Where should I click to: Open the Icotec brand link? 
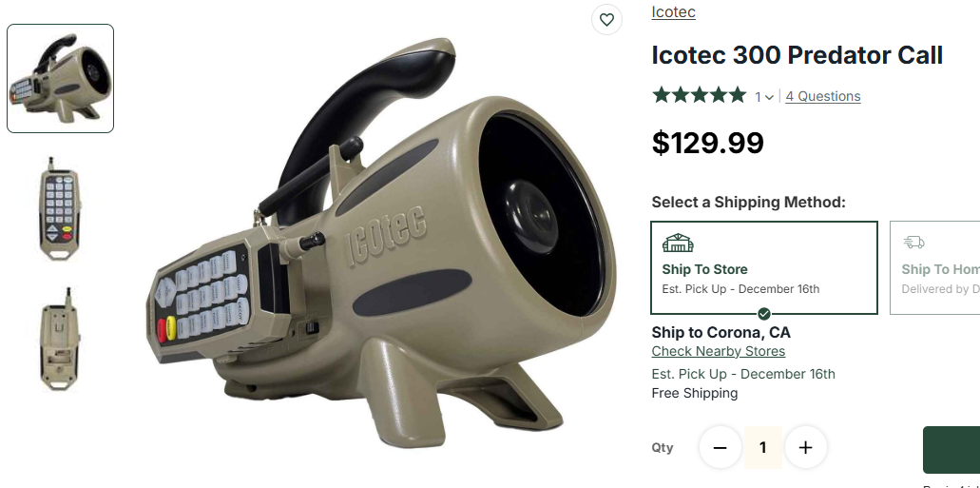pos(673,11)
